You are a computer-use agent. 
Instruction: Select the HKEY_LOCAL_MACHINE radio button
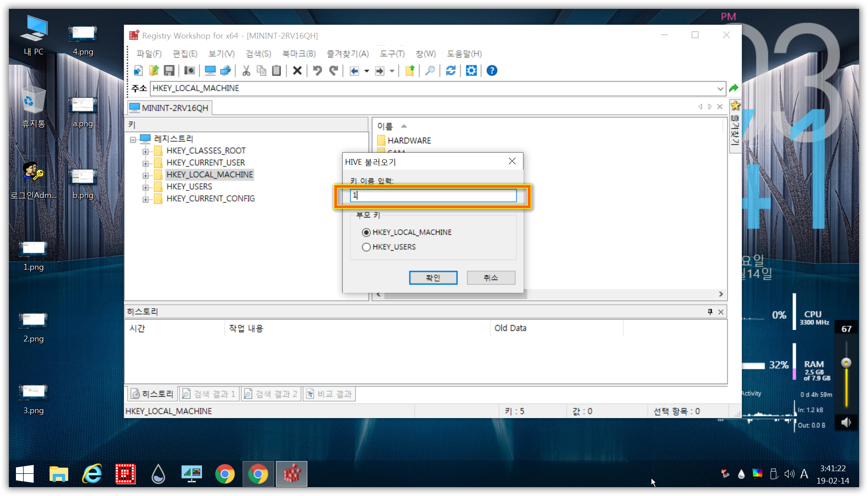tap(366, 232)
